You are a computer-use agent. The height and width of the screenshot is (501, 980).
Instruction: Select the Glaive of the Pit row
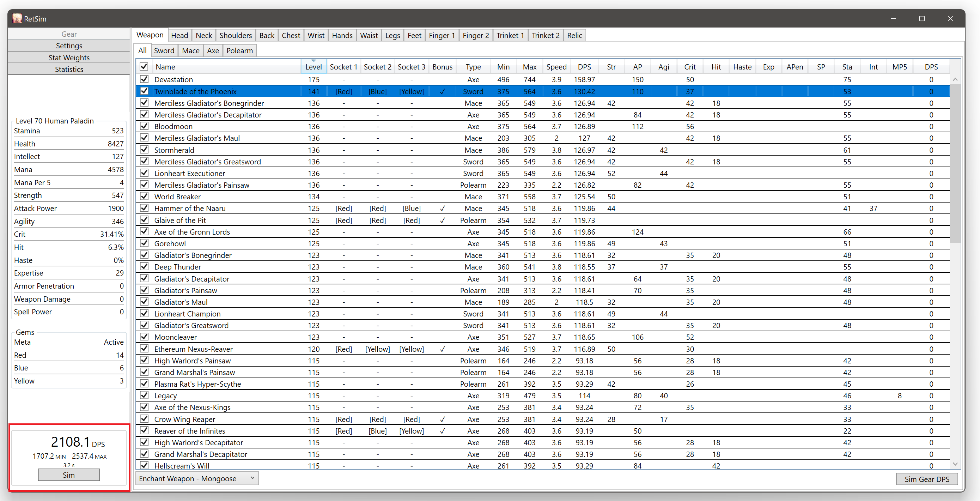click(542, 220)
